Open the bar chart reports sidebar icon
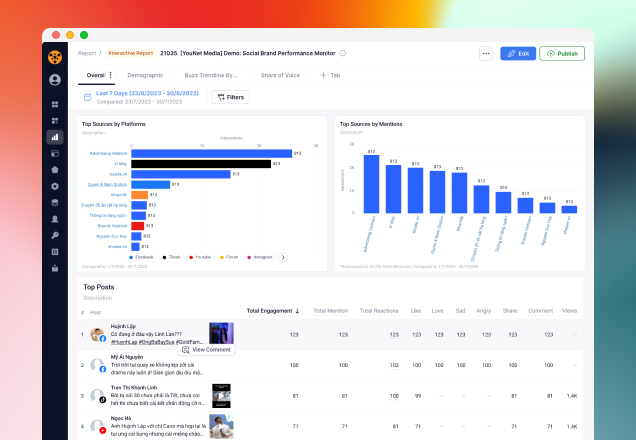 tap(54, 137)
